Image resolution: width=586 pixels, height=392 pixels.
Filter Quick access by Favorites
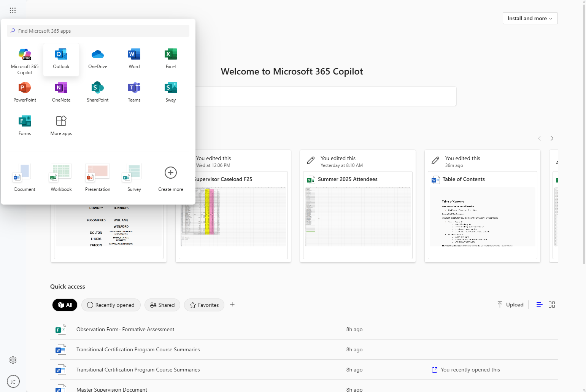[204, 305]
